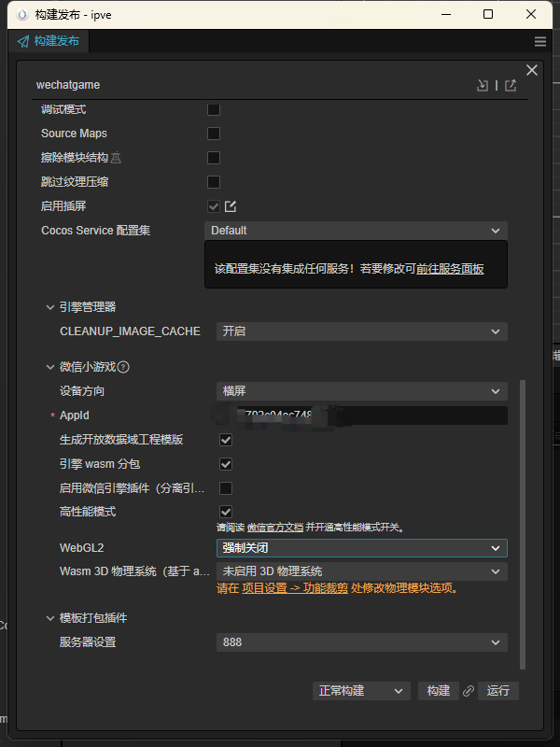Enable the 启用微信引擎插件 checkbox

pyautogui.click(x=226, y=488)
